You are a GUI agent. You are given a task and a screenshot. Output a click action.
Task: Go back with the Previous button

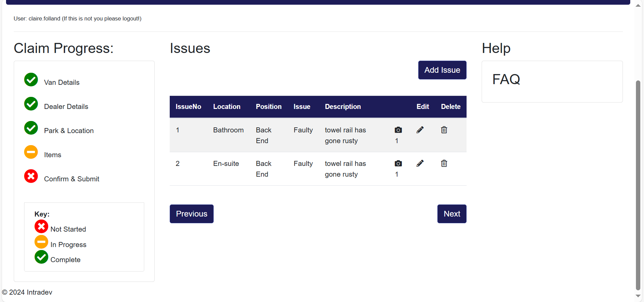(192, 214)
